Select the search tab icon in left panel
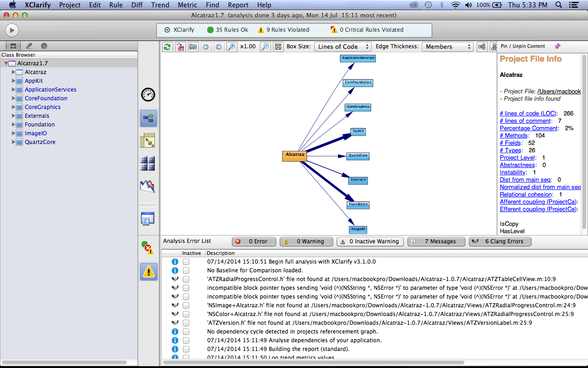Image resolution: width=588 pixels, height=368 pixels. [44, 46]
